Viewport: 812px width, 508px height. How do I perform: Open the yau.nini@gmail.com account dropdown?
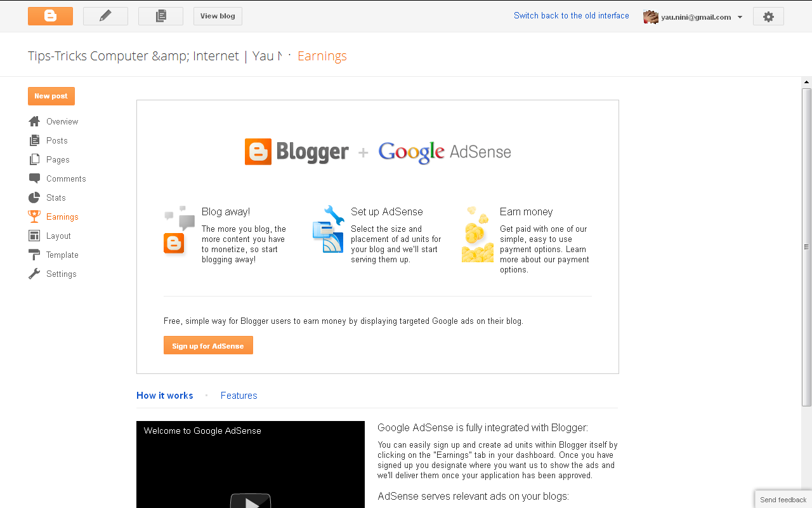(702, 17)
